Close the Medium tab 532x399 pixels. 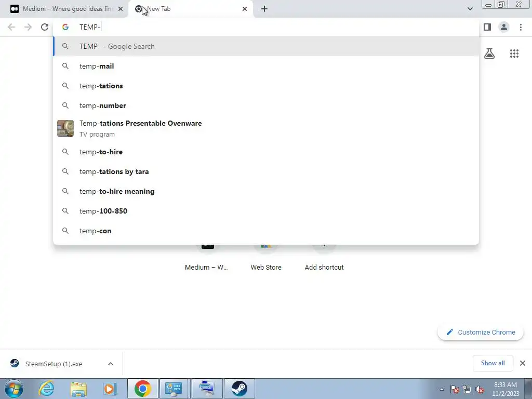[x=121, y=9]
